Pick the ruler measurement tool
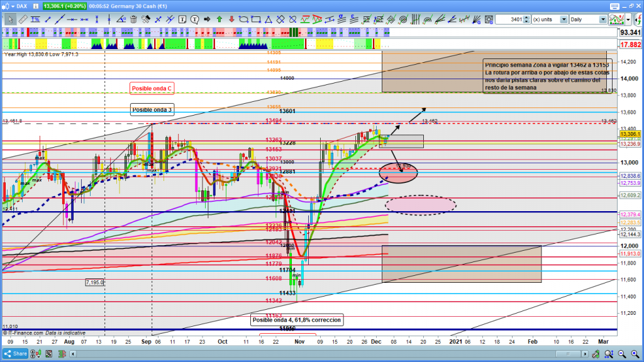Viewport: 644px width, 362px height. click(23, 19)
